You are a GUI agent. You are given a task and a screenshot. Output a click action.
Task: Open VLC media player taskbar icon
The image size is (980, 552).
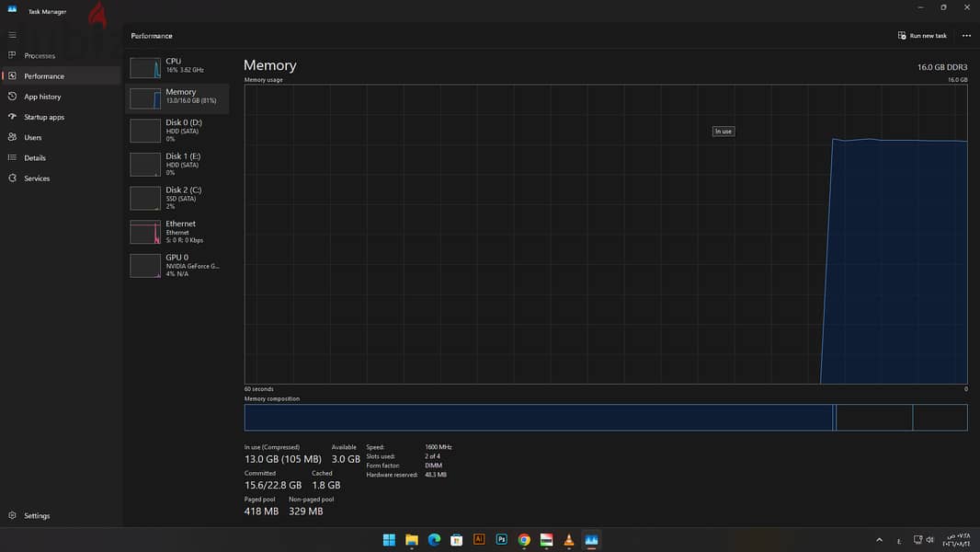tap(569, 539)
